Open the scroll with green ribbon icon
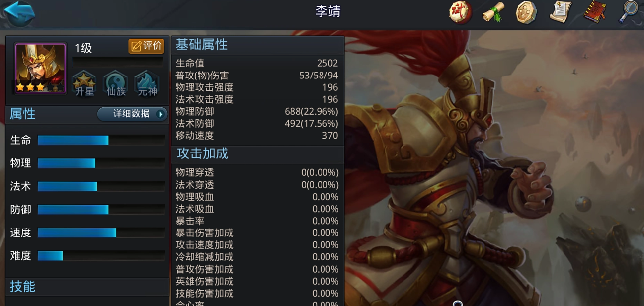 point(493,12)
